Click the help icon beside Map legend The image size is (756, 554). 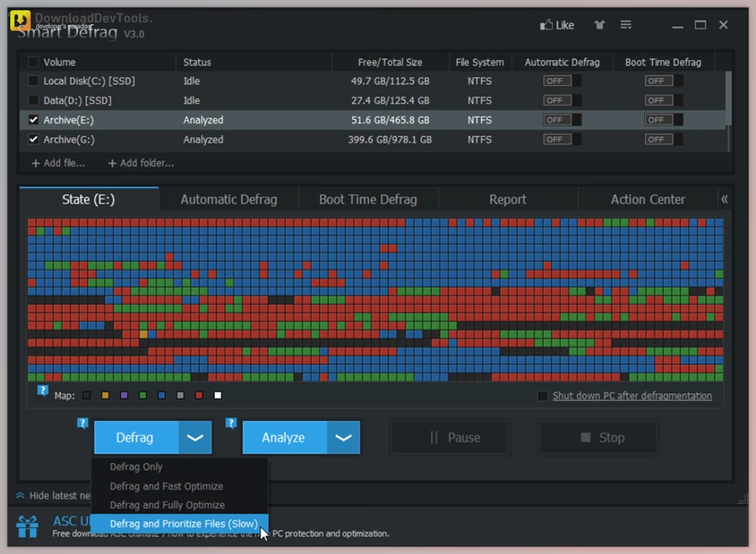click(x=42, y=391)
